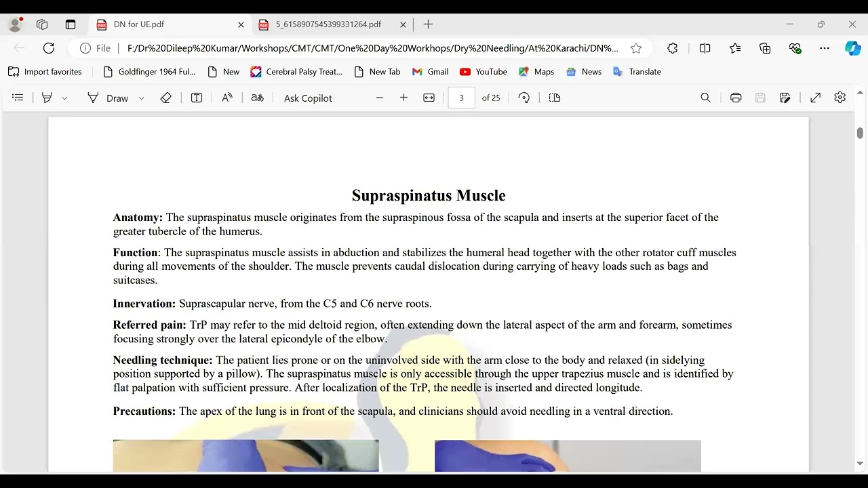Close the 5_6158907545399331264.pdf tab
The height and width of the screenshot is (488, 868).
point(403,24)
